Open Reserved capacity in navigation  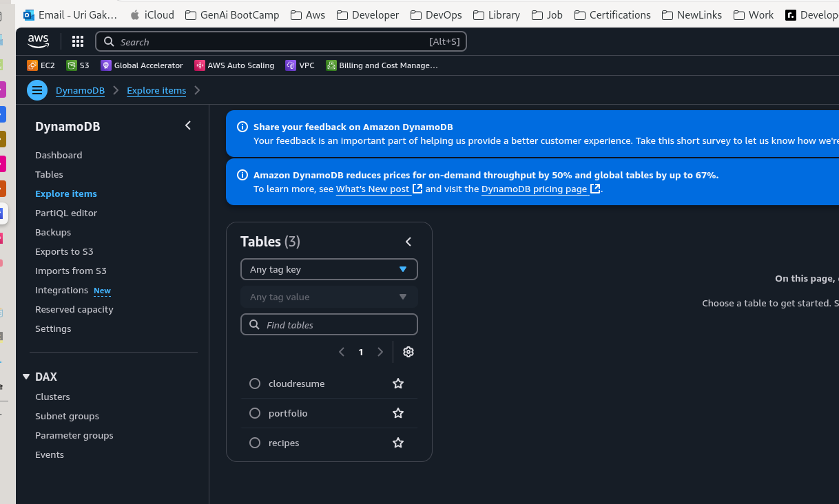74,309
